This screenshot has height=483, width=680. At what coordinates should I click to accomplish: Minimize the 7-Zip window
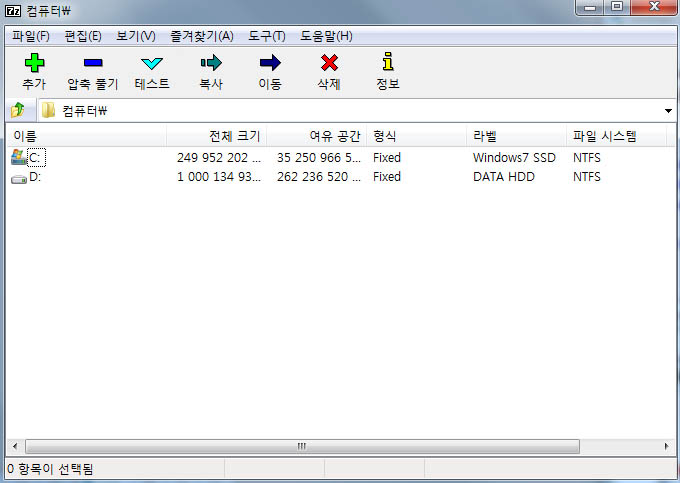[590, 7]
